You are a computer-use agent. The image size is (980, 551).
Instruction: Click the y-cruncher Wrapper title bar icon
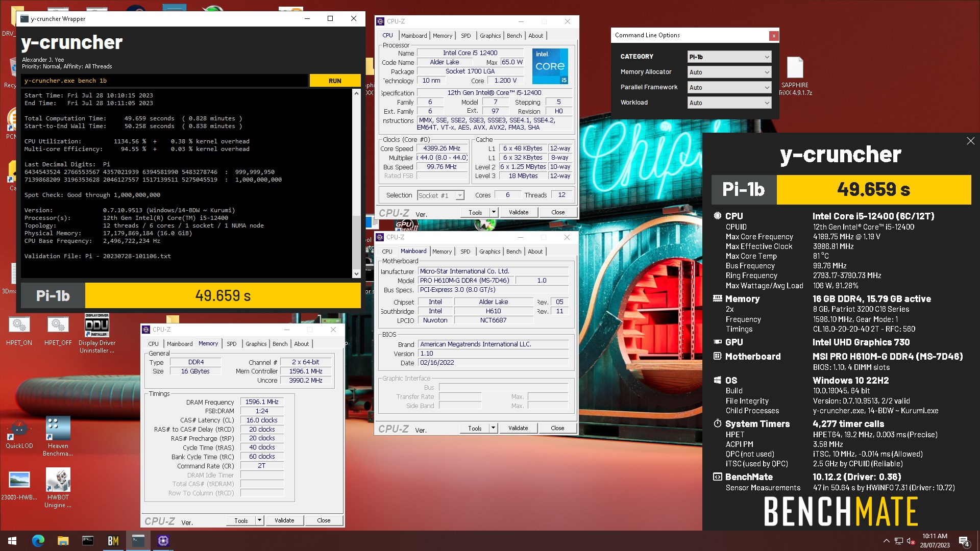coord(24,19)
